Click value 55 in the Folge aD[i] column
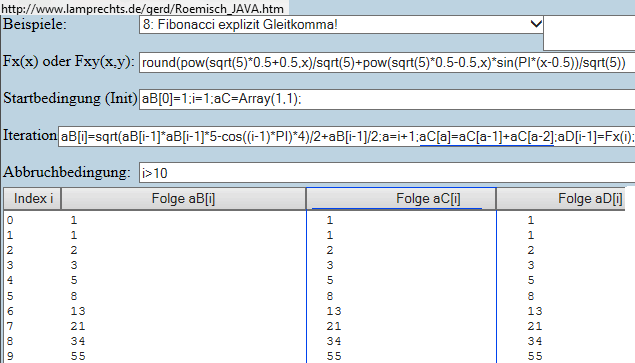Viewport: 635px width, 363px height. pos(535,356)
